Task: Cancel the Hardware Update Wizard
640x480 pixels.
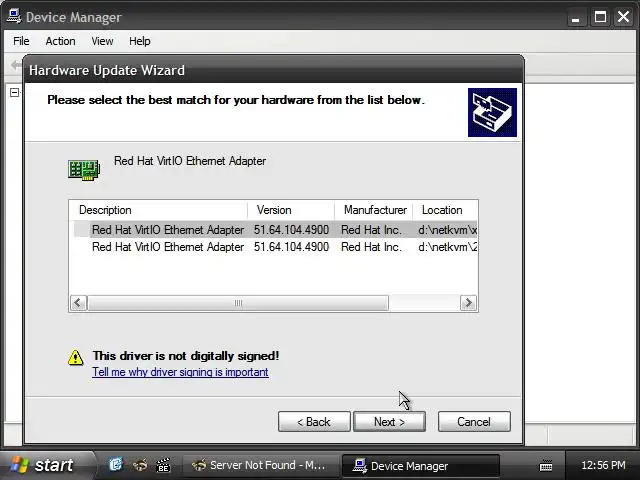Action: [474, 422]
